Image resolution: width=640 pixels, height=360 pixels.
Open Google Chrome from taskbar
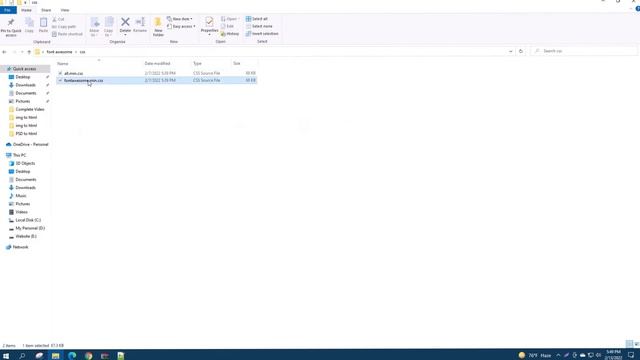[x=89, y=356]
